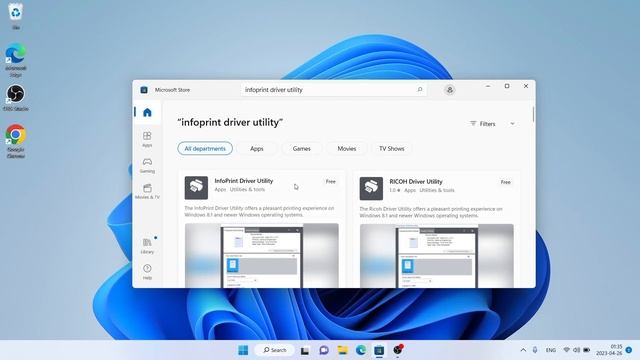
Task: Click the InfoPrint Driver Utility description text
Action: coord(259,211)
